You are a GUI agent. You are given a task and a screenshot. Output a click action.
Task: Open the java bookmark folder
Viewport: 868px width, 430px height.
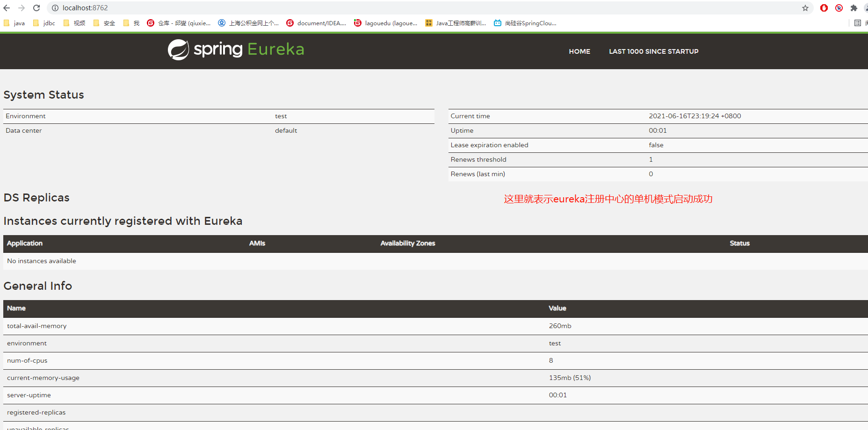pyautogui.click(x=14, y=23)
